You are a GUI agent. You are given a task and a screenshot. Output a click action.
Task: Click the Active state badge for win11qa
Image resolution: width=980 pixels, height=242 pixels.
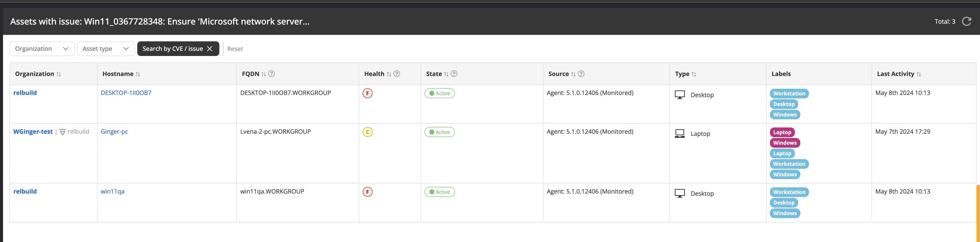[x=439, y=192]
